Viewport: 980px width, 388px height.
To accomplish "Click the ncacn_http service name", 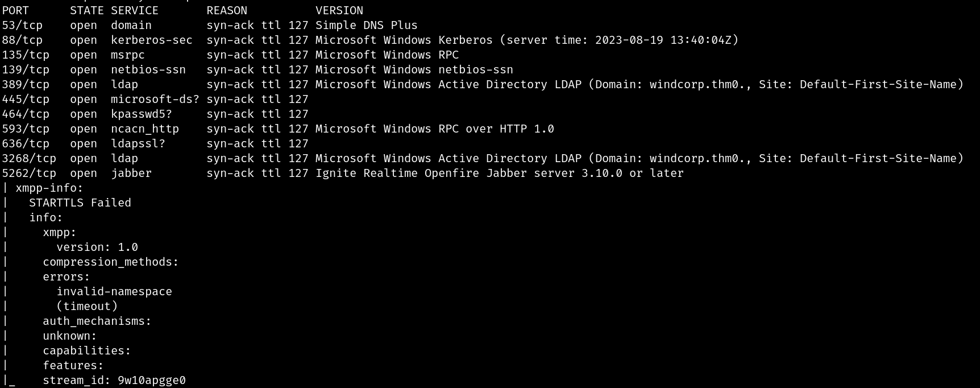I will (145, 129).
